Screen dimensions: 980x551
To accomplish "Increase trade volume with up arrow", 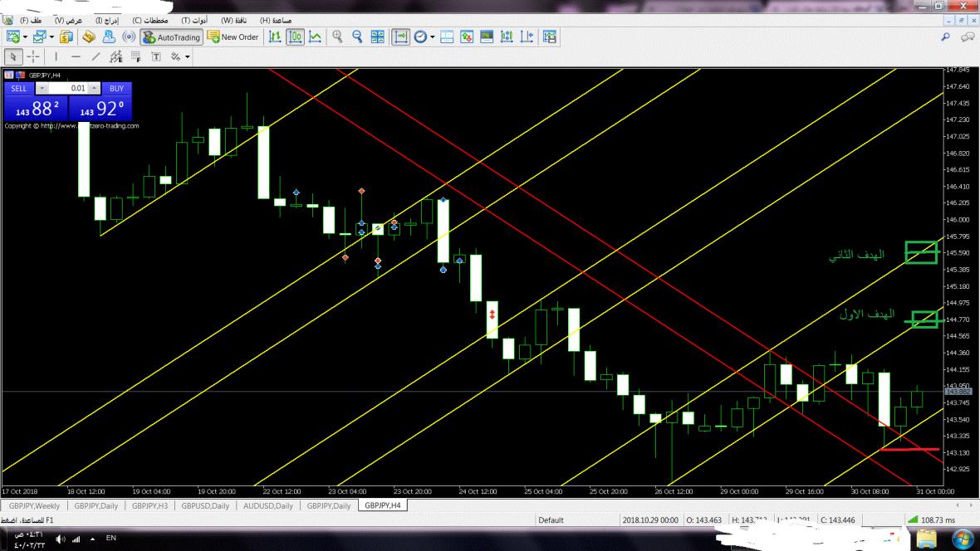I will 94,88.
